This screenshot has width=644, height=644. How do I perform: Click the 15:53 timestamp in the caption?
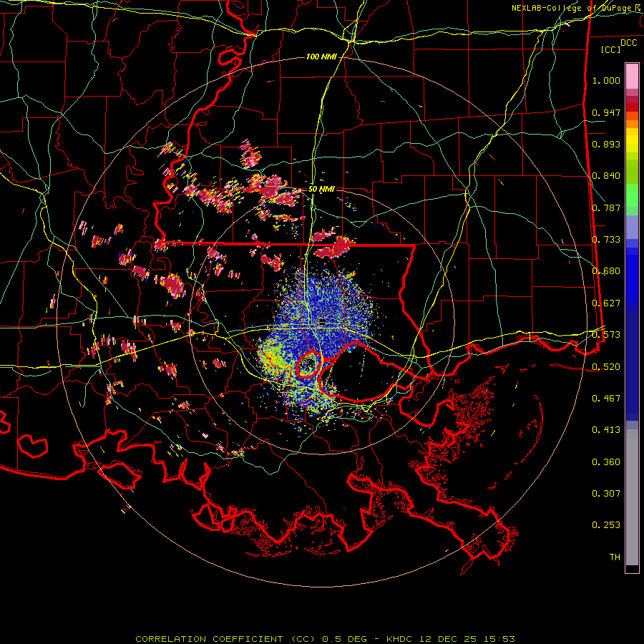pyautogui.click(x=499, y=639)
